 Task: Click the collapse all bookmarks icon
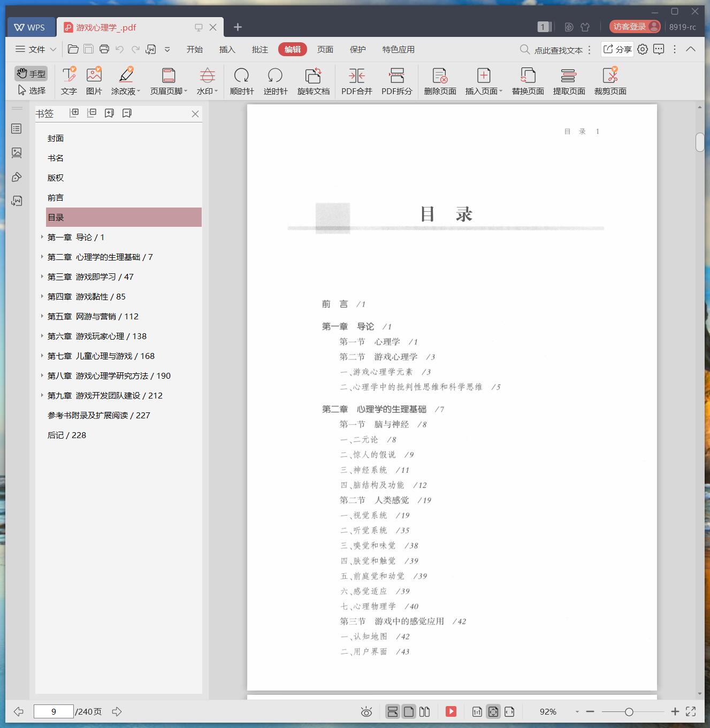[x=91, y=113]
